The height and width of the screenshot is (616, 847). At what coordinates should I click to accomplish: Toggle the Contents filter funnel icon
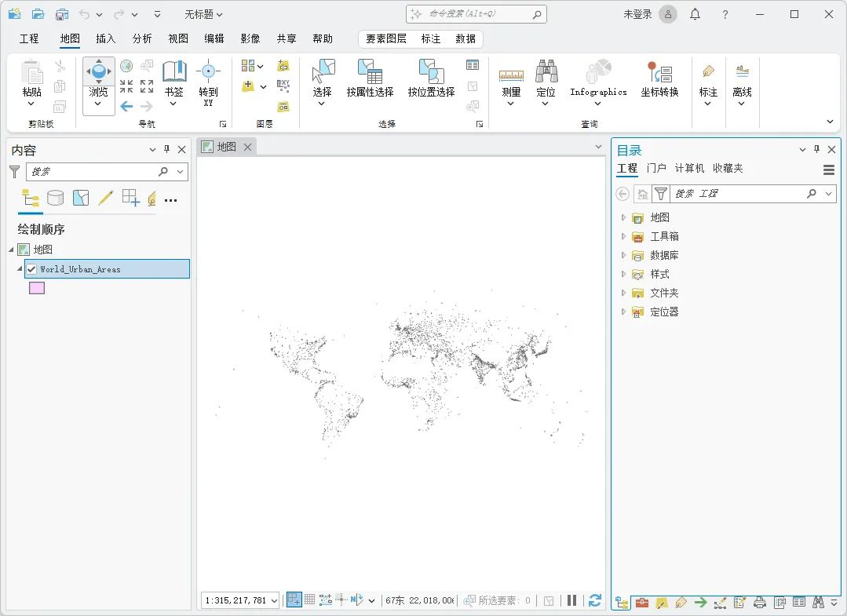point(15,172)
